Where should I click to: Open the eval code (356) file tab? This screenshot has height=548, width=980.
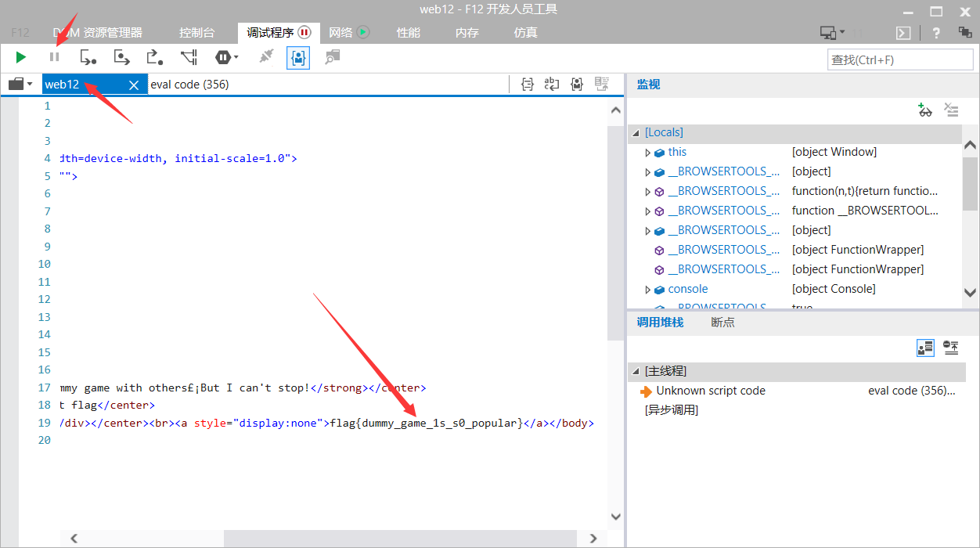[189, 85]
